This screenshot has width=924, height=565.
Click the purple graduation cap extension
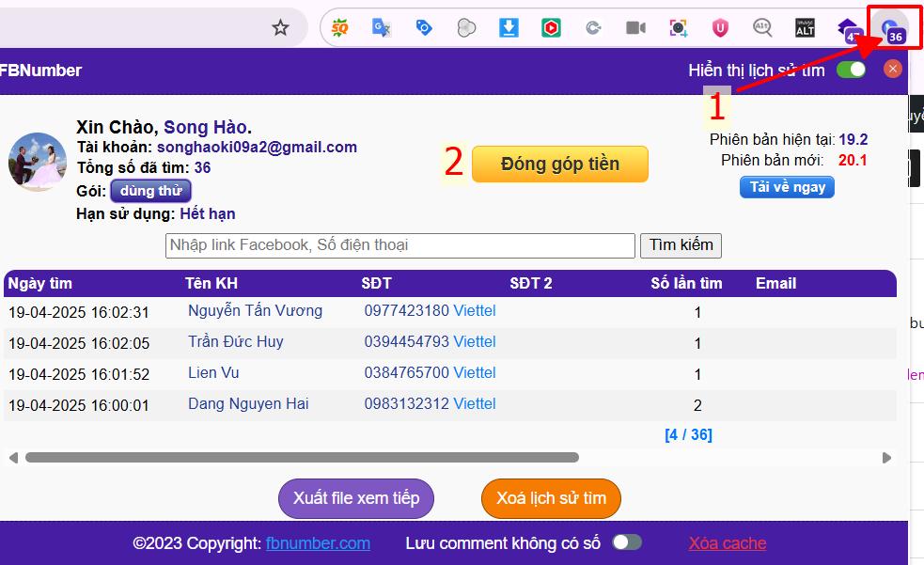[849, 29]
